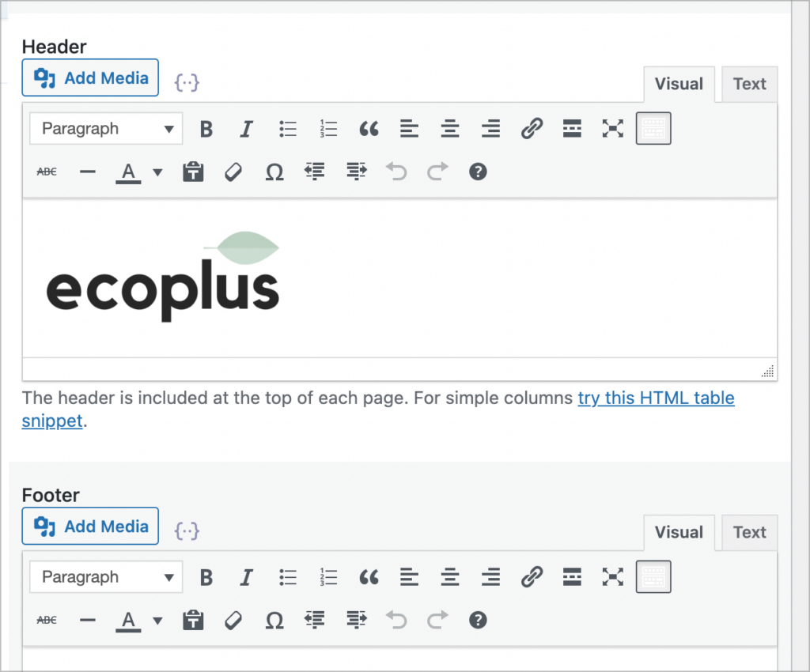Click Bold in the Header editor toolbar
Screen dimensions: 810x672
tap(206, 129)
